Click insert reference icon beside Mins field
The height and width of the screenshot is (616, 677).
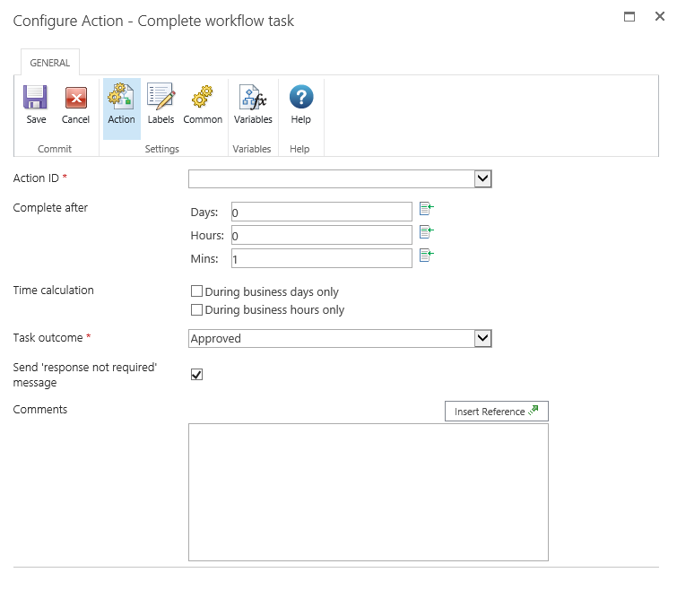click(427, 256)
